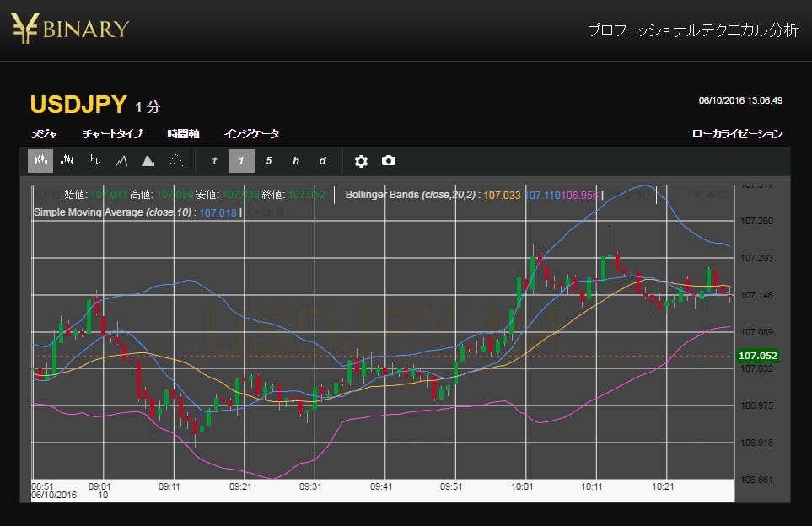This screenshot has width=812, height=526.
Task: Click the 106.861 price axis label
Action: tap(756, 480)
